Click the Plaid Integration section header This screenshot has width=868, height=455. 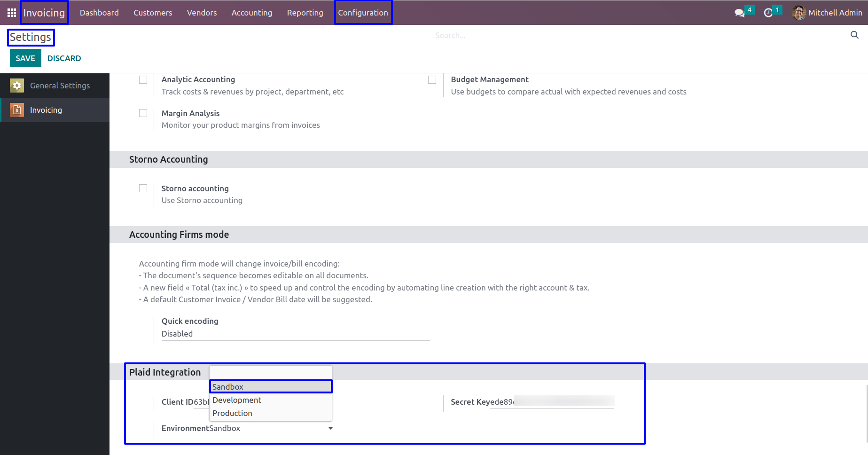pyautogui.click(x=165, y=372)
